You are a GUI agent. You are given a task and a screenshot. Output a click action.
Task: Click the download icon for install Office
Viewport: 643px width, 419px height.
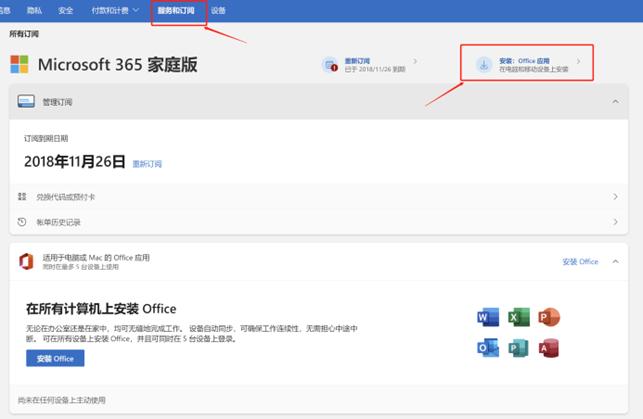pyautogui.click(x=484, y=64)
